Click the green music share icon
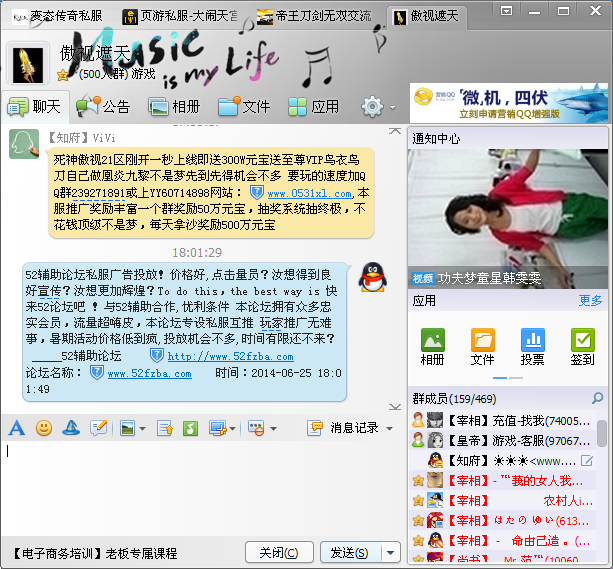613x569 pixels. pyautogui.click(x=190, y=429)
